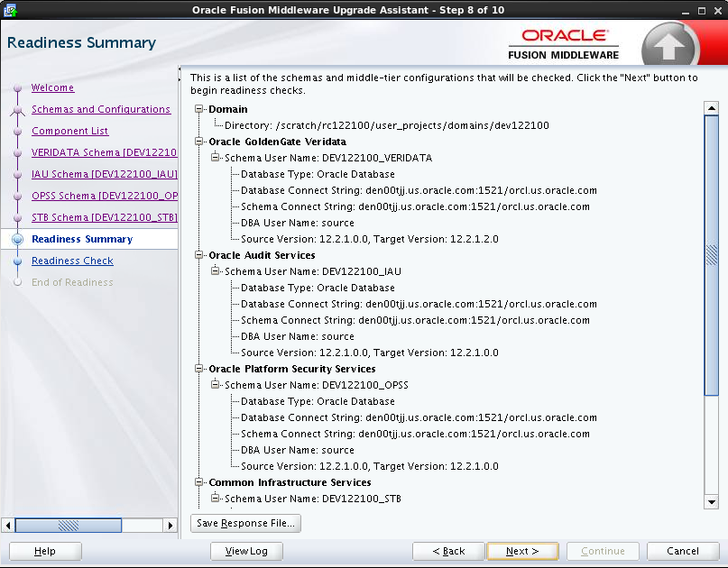Click the tree scrollbar down arrow
This screenshot has width=728, height=568.
point(711,501)
